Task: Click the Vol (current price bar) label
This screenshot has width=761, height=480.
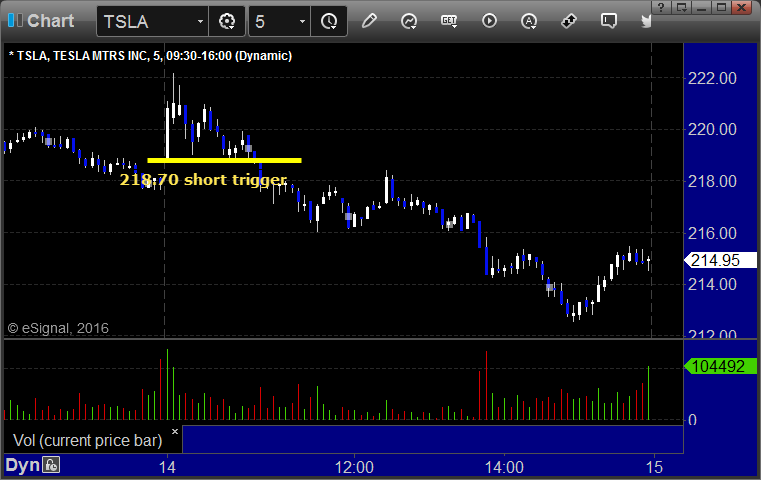Action: pyautogui.click(x=87, y=440)
